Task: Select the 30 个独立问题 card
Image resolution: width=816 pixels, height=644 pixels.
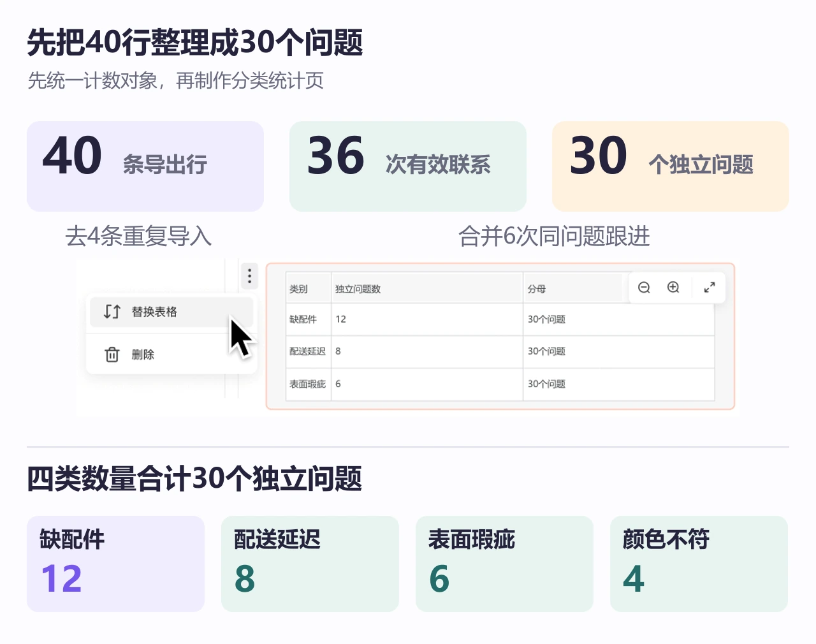Action: 671,166
